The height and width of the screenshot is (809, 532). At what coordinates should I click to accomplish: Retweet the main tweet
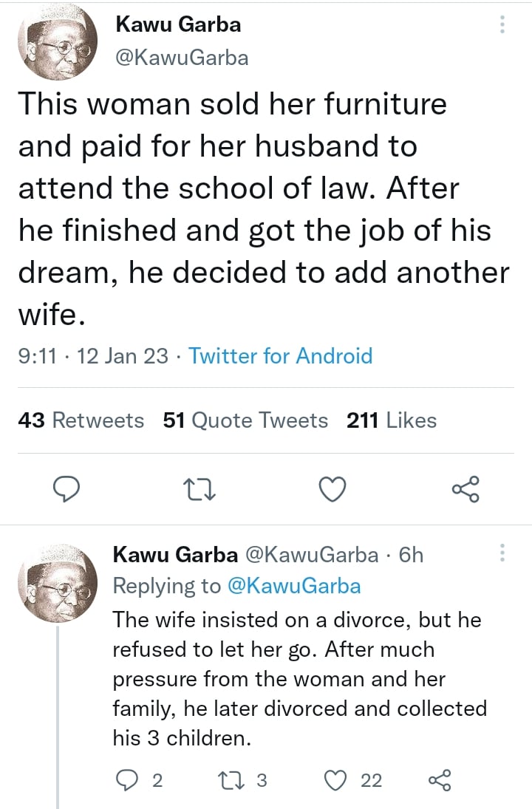199,489
